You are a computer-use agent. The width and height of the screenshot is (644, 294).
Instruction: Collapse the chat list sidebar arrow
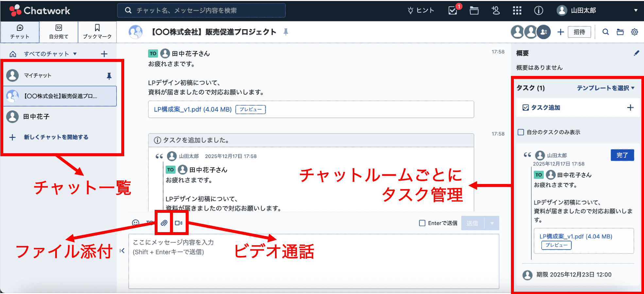coord(122,251)
